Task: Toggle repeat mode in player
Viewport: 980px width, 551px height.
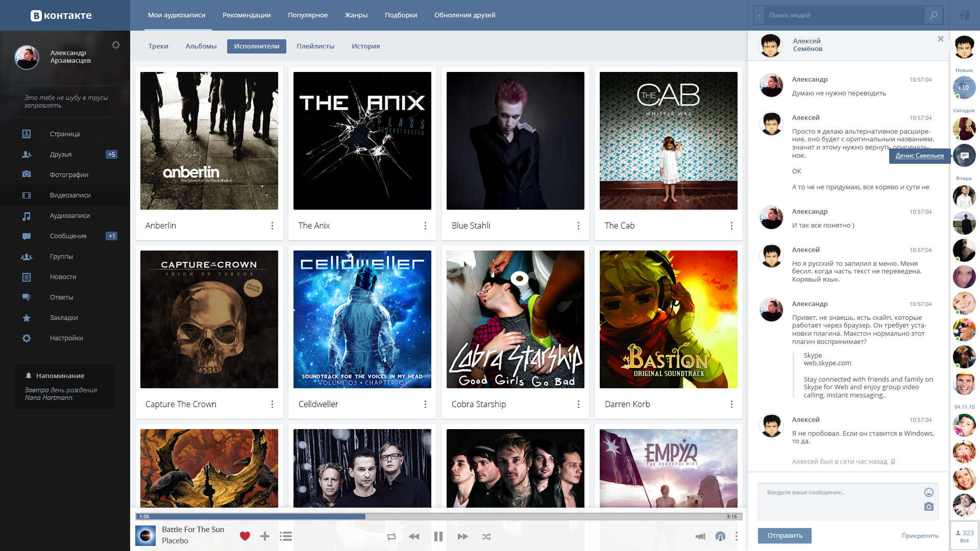Action: [x=391, y=536]
